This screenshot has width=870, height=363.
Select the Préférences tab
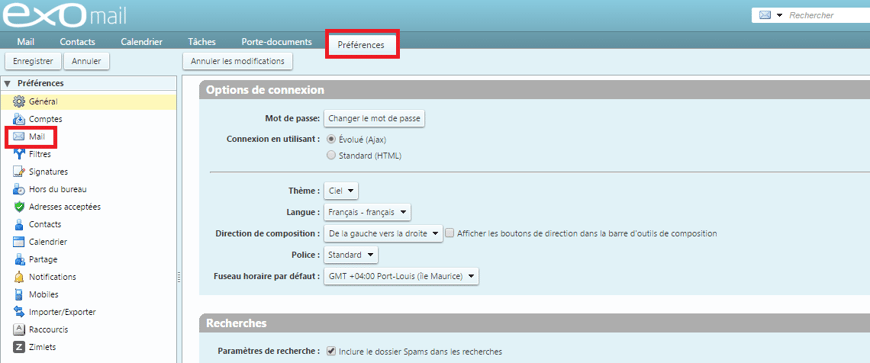click(x=361, y=45)
